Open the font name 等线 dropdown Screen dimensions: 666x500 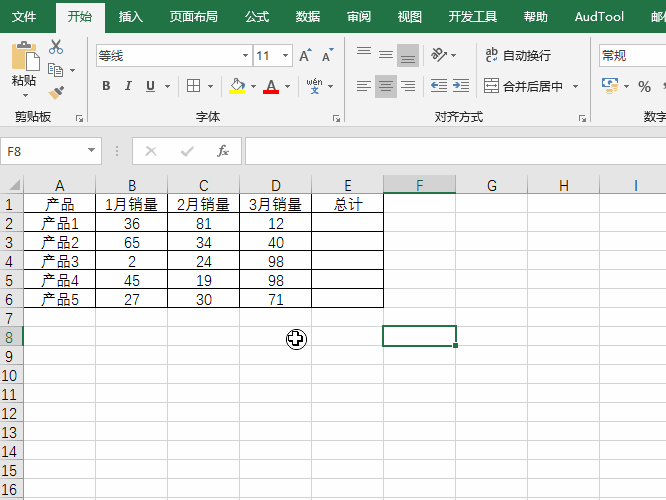click(x=245, y=56)
